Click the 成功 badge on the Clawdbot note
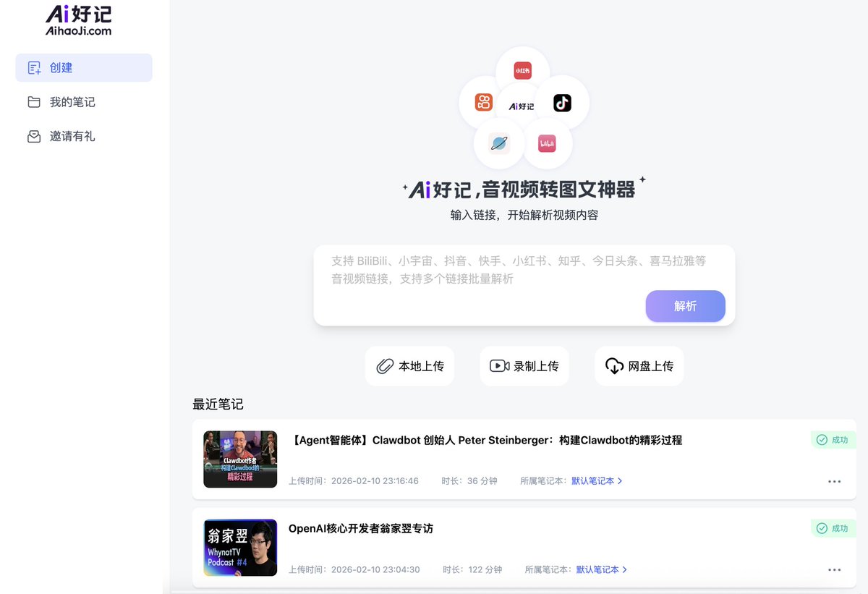868x594 pixels. coord(833,440)
